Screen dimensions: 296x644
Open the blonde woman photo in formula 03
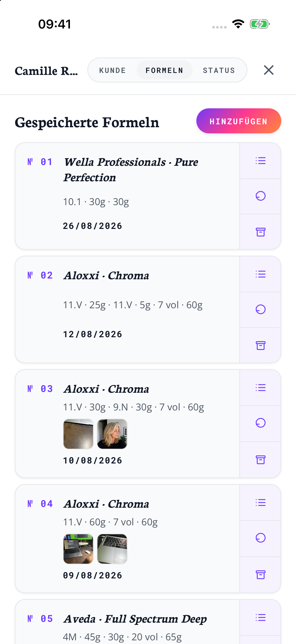(112, 434)
